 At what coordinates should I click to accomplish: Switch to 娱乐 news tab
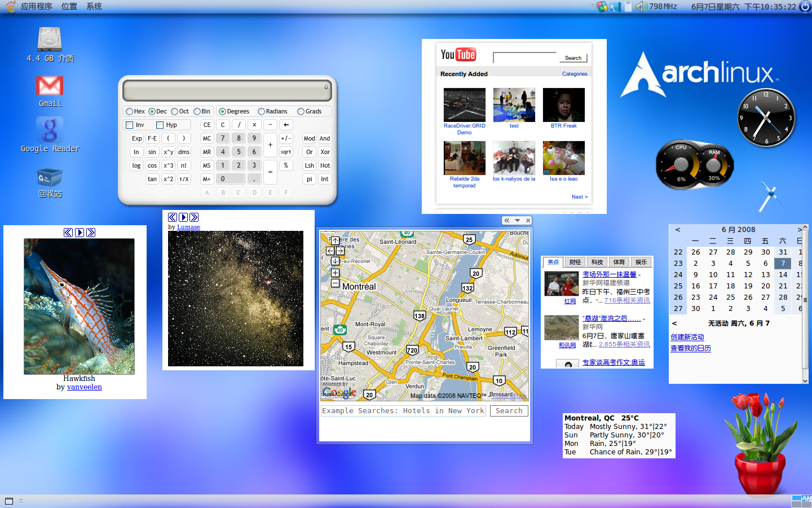[641, 262]
